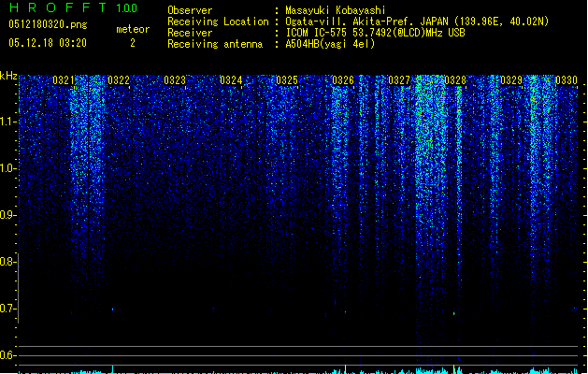
Task: Select the file name 0512180320.png
Action: coord(48,24)
